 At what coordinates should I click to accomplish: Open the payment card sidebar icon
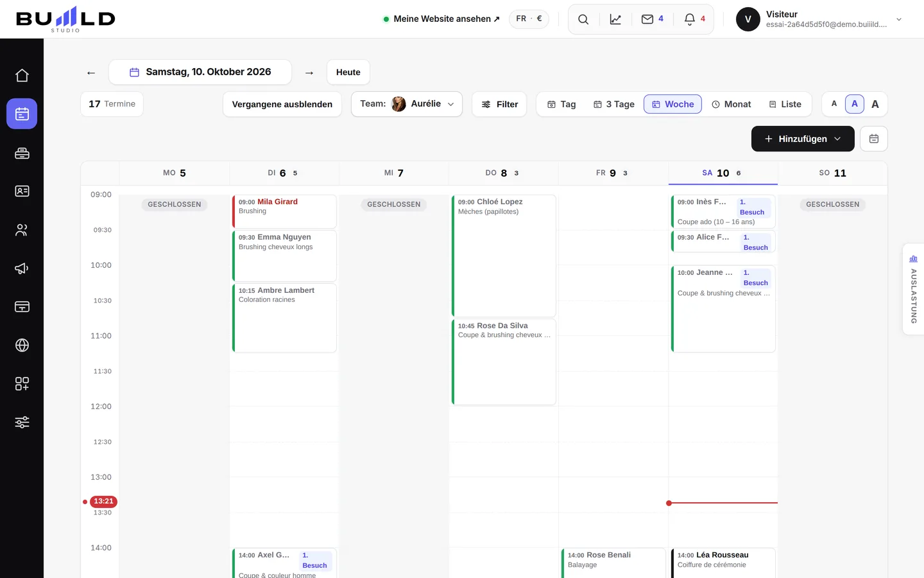point(22,307)
